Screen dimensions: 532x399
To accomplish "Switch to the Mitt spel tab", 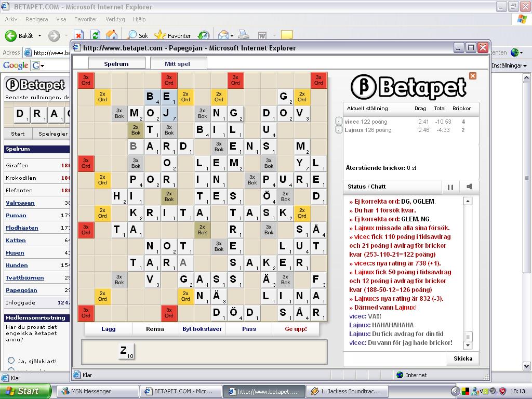I will click(x=178, y=63).
